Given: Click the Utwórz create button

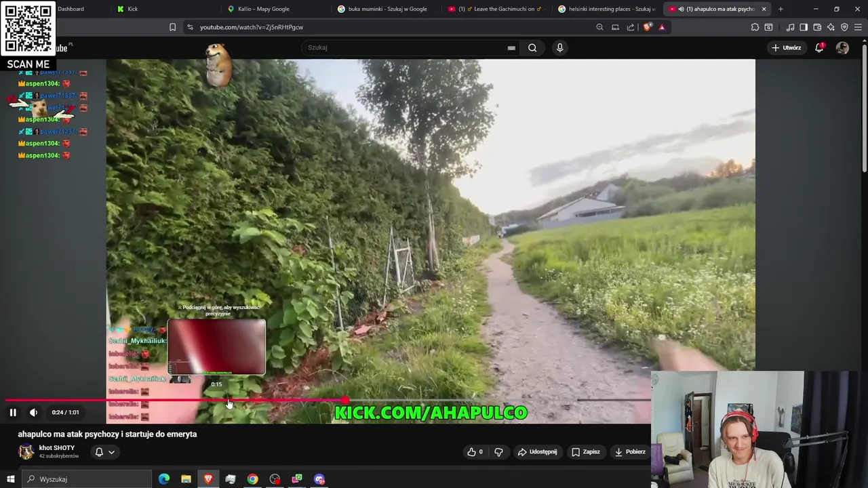Looking at the screenshot, I should click(x=787, y=47).
